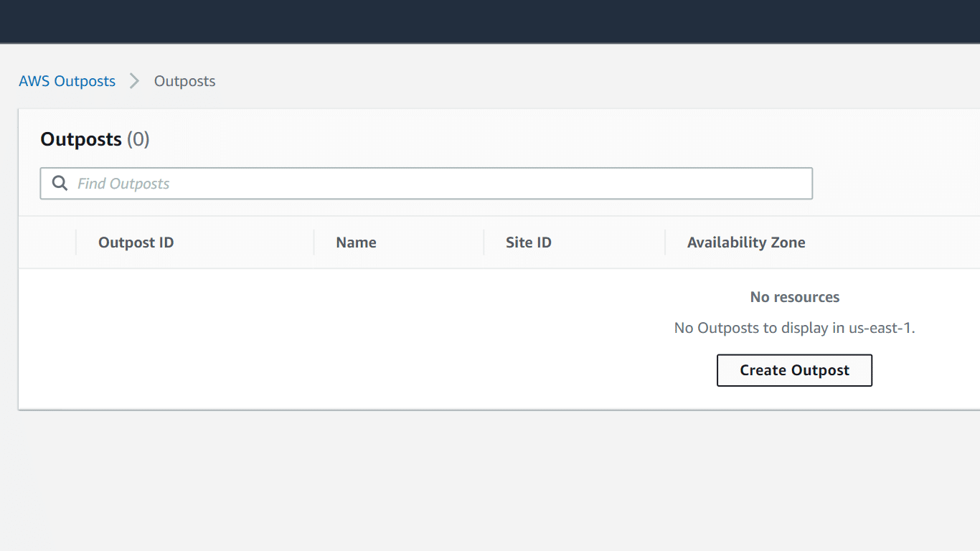980x551 pixels.
Task: Click the divider left of Outpost ID
Action: 75,242
